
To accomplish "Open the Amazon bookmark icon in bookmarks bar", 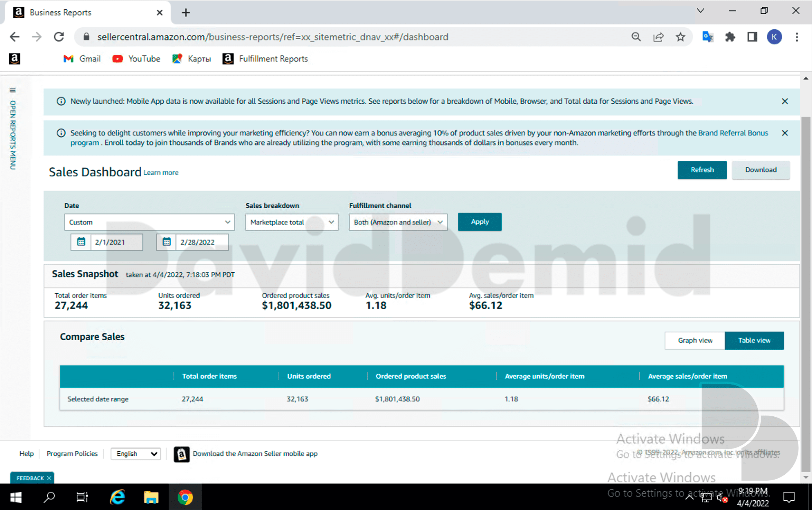I will tap(15, 59).
